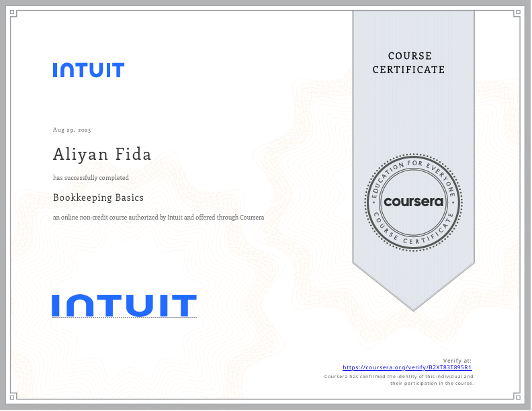Click the large Intuit signature logo

(124, 306)
